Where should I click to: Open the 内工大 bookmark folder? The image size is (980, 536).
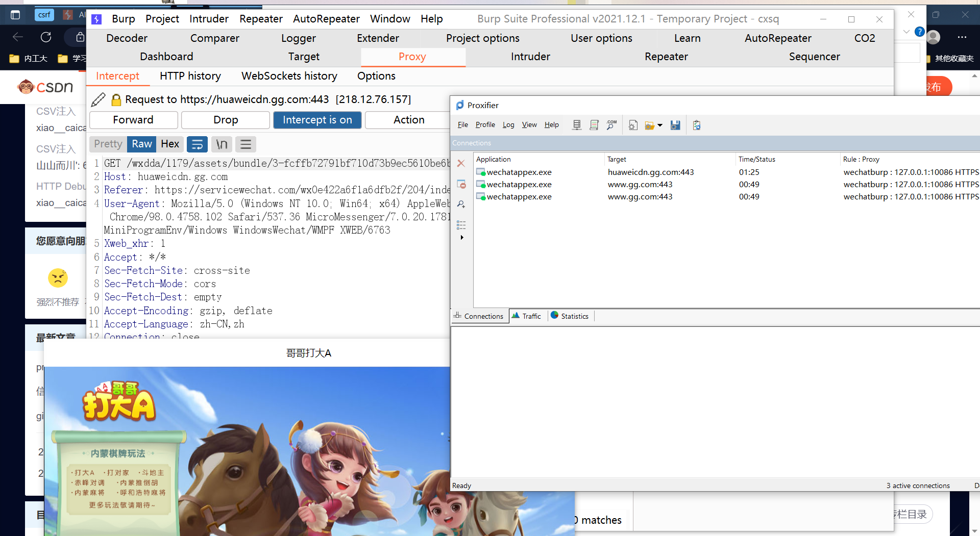click(29, 59)
